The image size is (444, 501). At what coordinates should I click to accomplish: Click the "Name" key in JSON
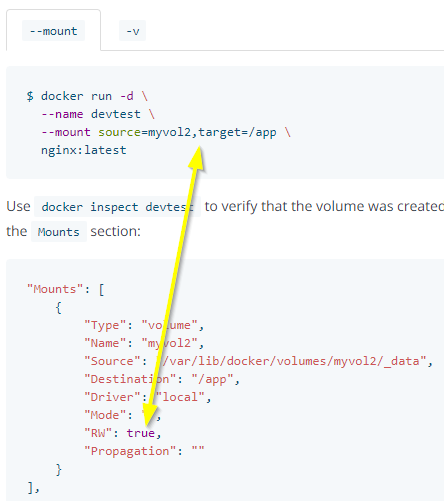[x=105, y=343]
